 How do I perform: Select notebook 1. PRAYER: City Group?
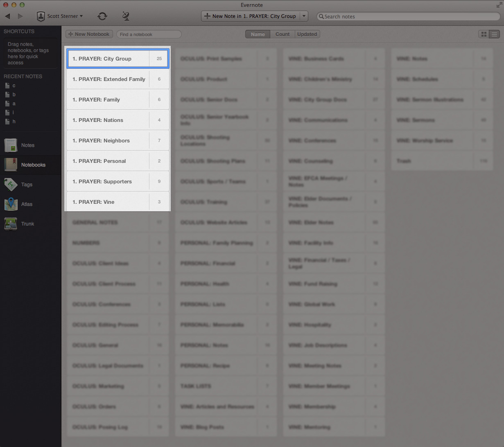(x=118, y=59)
